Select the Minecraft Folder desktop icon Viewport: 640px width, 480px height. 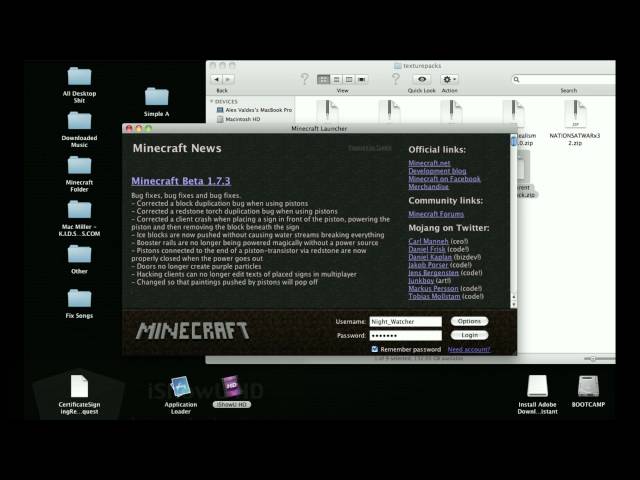[x=79, y=165]
